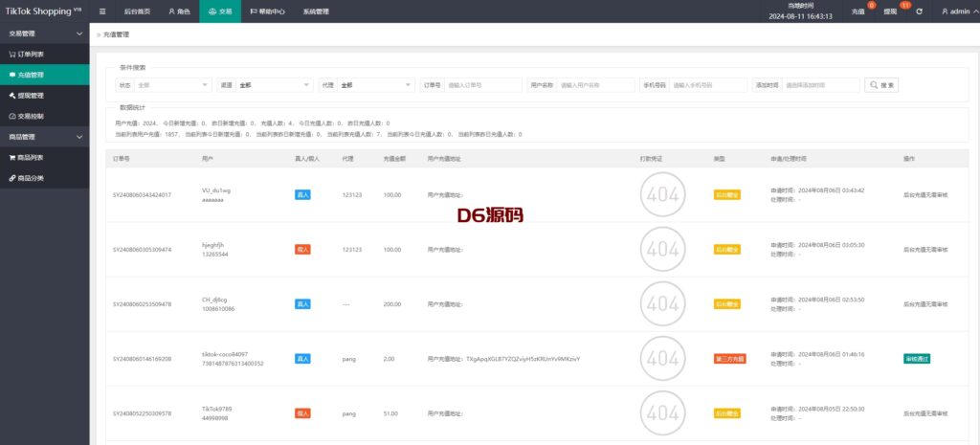Open the 404 proof thumbnail for TikTok9789
980x445 pixels.
tap(663, 413)
